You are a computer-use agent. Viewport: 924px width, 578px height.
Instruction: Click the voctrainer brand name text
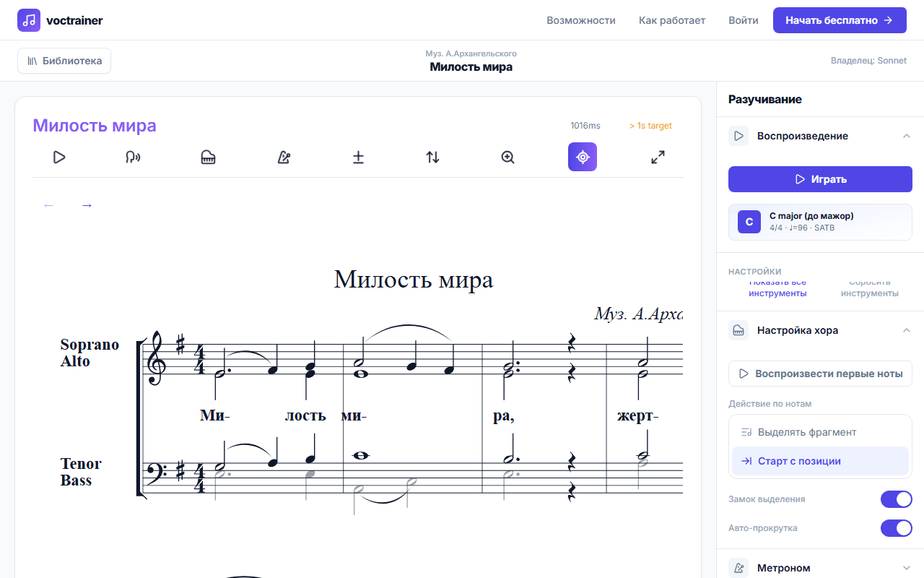click(x=74, y=20)
